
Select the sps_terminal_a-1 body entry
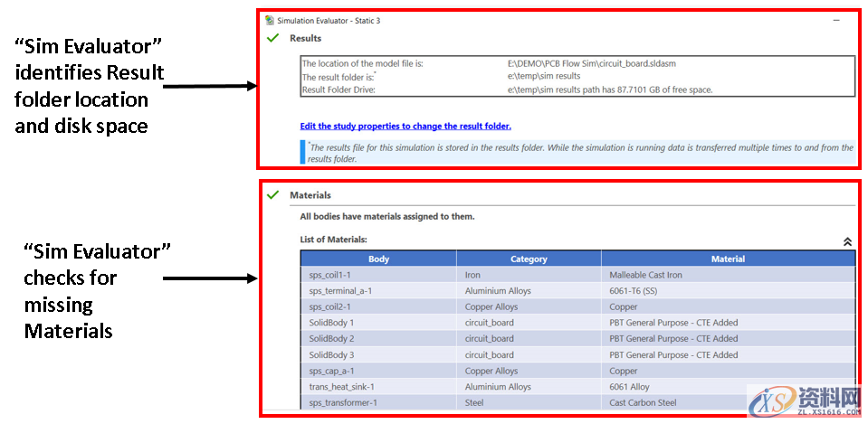(340, 290)
